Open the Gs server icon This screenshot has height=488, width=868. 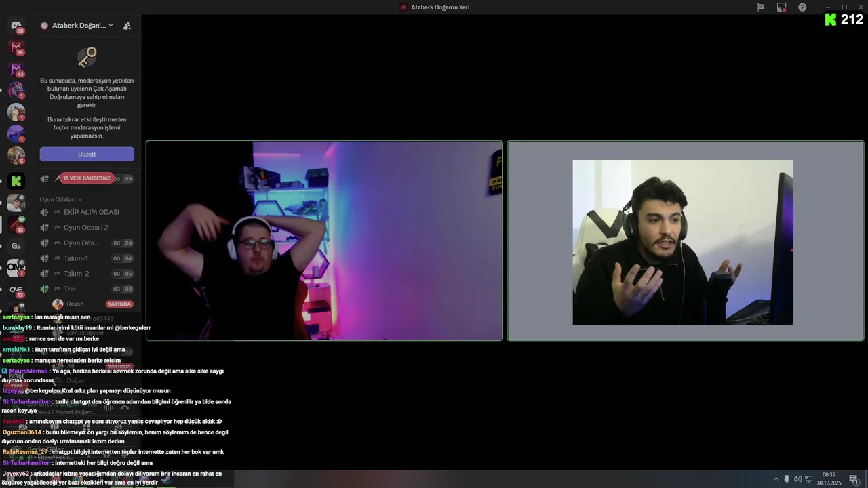click(x=16, y=246)
